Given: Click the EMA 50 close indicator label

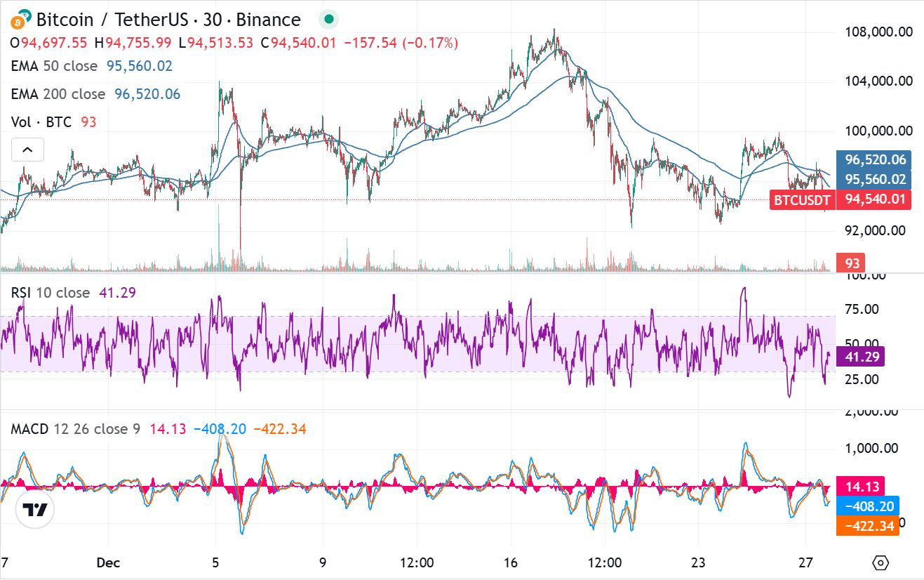Looking at the screenshot, I should point(54,66).
